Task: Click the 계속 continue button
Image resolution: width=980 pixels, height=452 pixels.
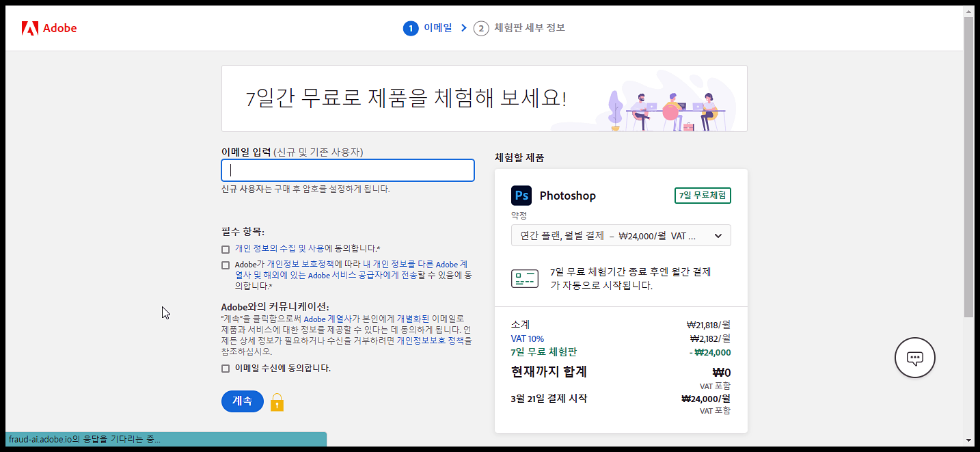Action: 243,401
